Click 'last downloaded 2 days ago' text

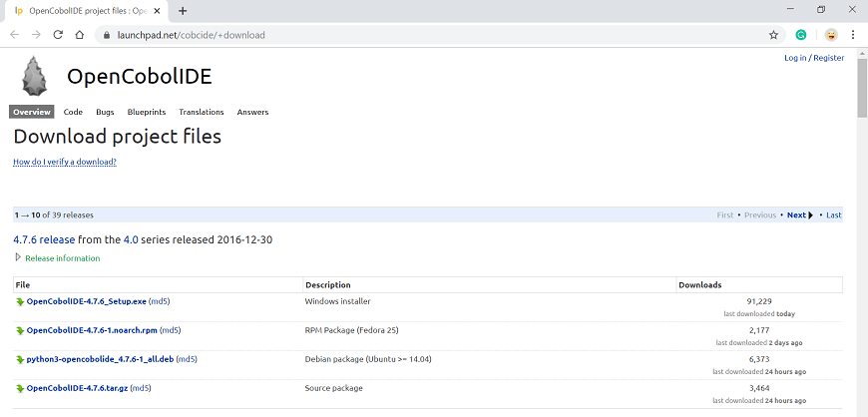pyautogui.click(x=759, y=343)
